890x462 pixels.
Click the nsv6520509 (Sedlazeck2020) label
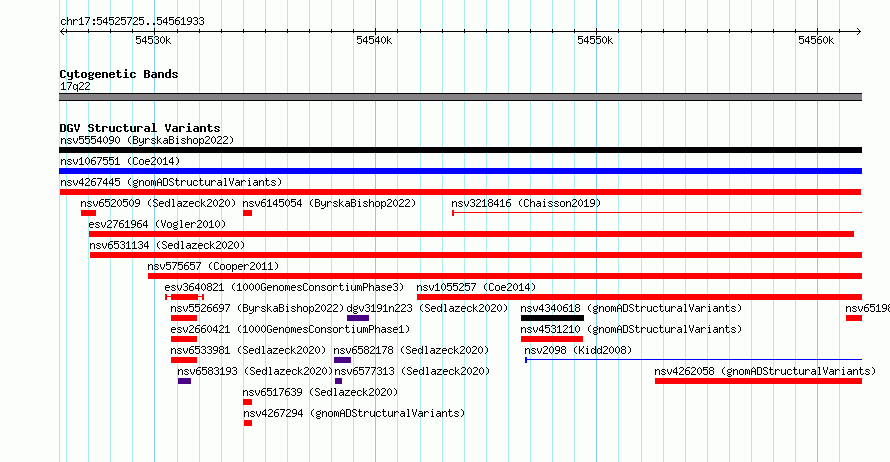pyautogui.click(x=158, y=203)
